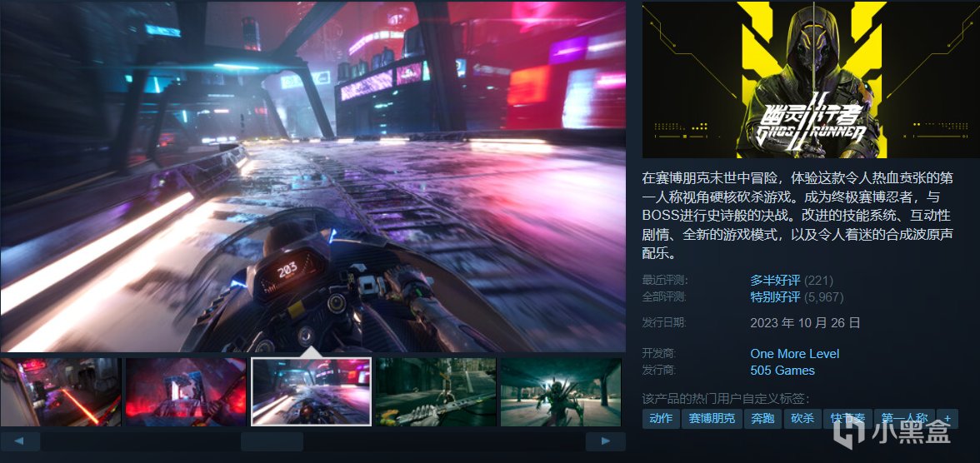Click the 该产品的热门用户自定义标签 heading

(x=727, y=399)
